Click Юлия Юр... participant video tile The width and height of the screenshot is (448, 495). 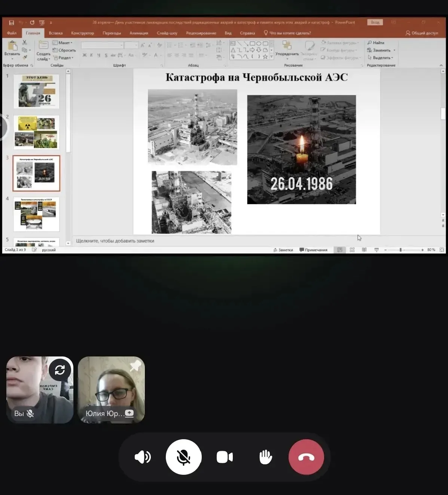(x=111, y=390)
